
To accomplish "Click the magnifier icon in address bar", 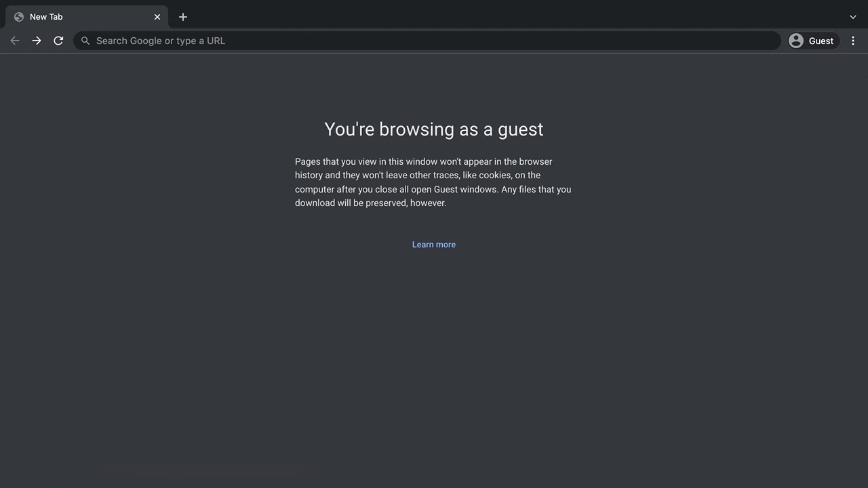I will 85,41.
